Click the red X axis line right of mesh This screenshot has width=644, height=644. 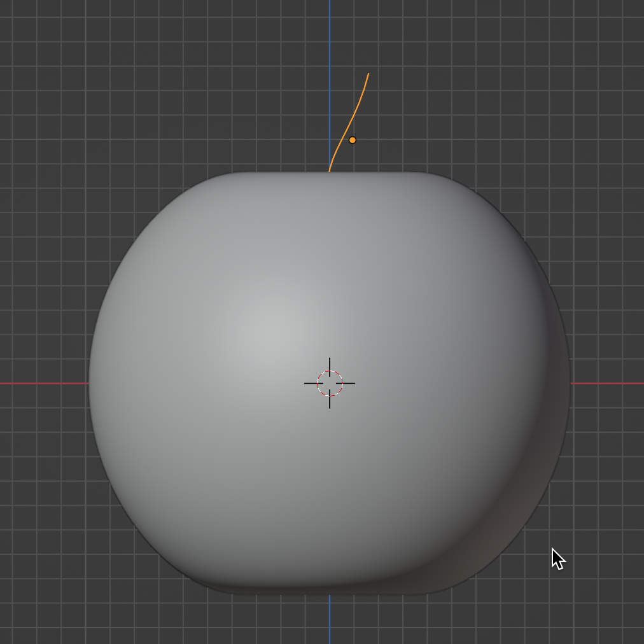[608, 383]
